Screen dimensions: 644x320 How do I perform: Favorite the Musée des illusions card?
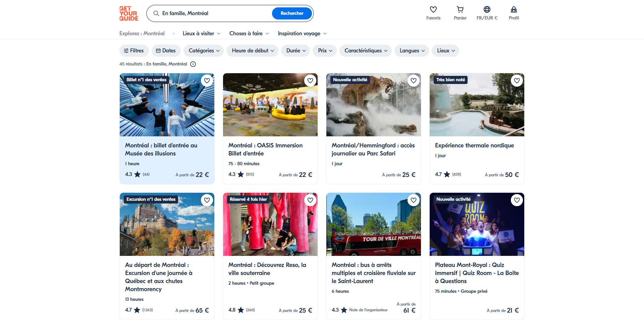(207, 81)
